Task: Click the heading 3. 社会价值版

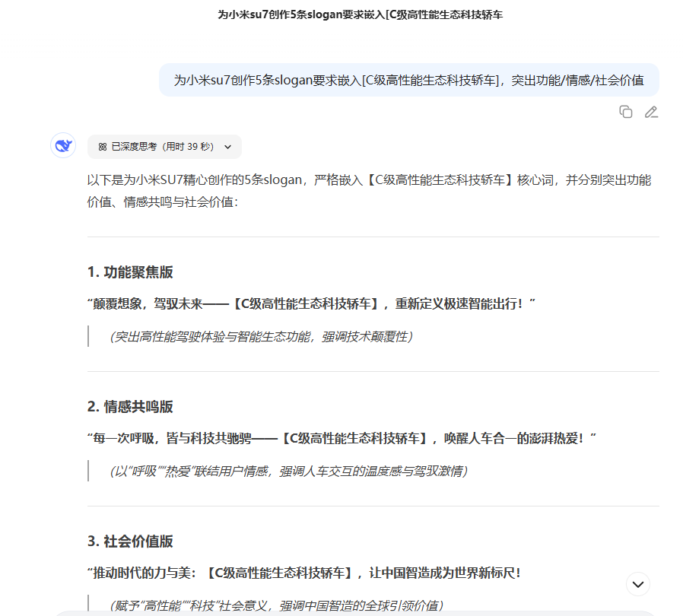Action: pos(130,541)
